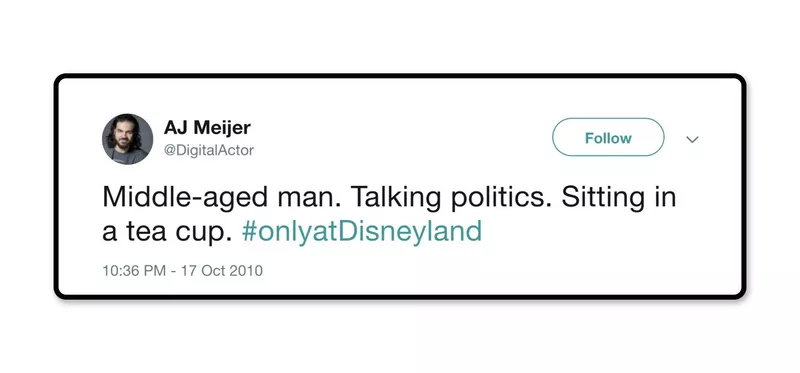Click the 10:36 PM timestamp

click(x=134, y=270)
